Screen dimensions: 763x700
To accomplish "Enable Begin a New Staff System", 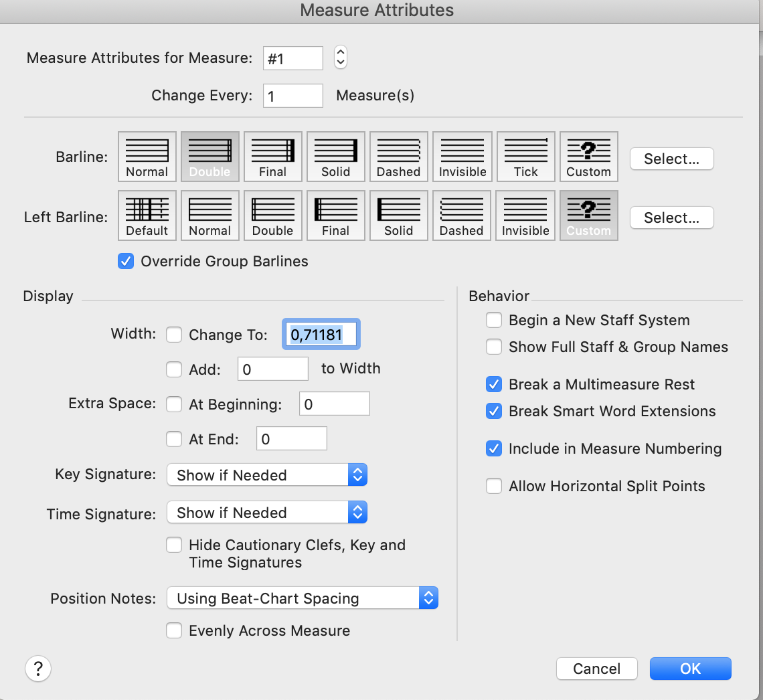I will (x=494, y=320).
